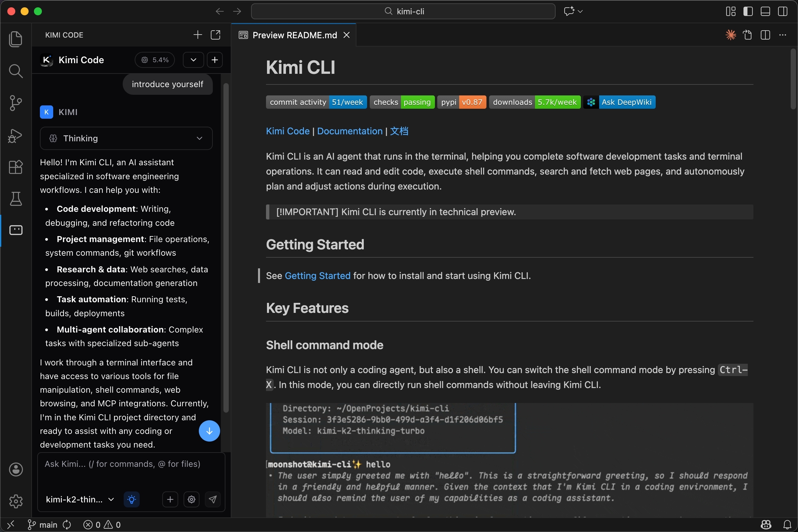Open the Run and Debug icon
This screenshot has height=532, width=798.
[x=16, y=135]
